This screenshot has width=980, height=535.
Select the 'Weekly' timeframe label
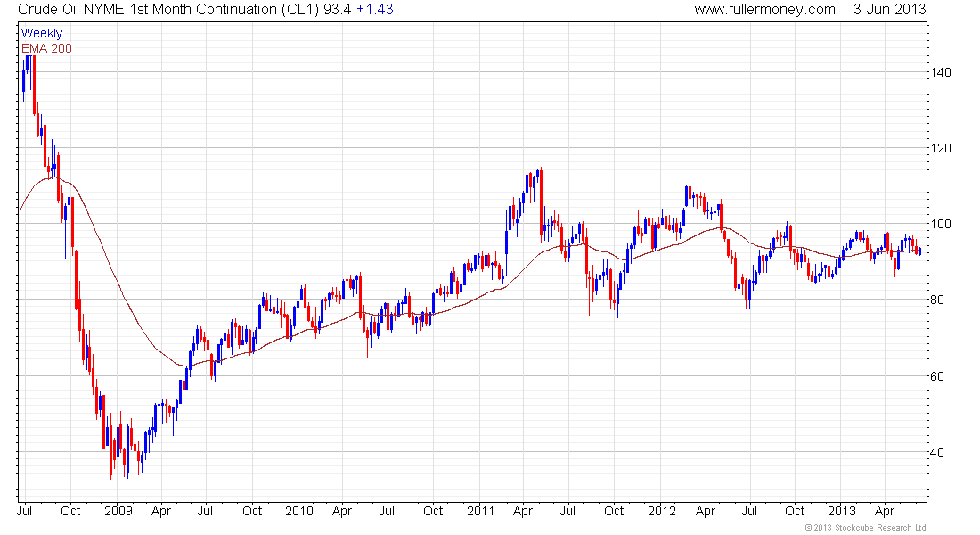point(42,34)
